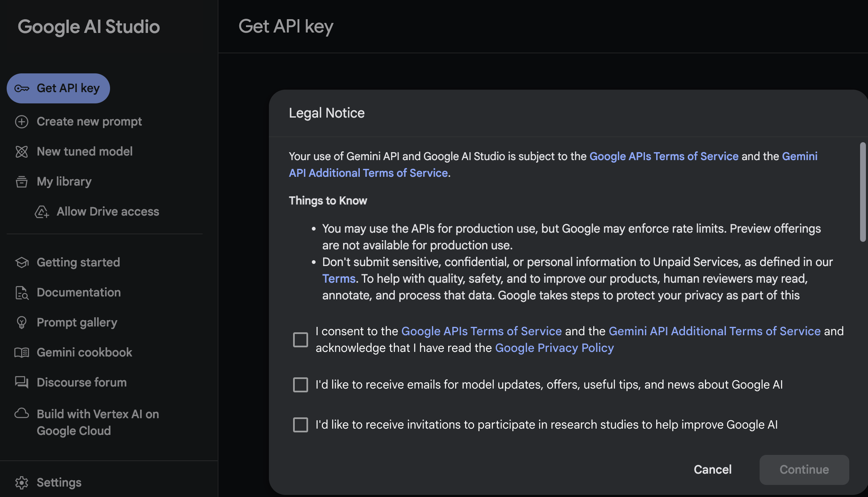Click the Allow Drive access icon
Screen dimensions: 868x497
pos(42,212)
